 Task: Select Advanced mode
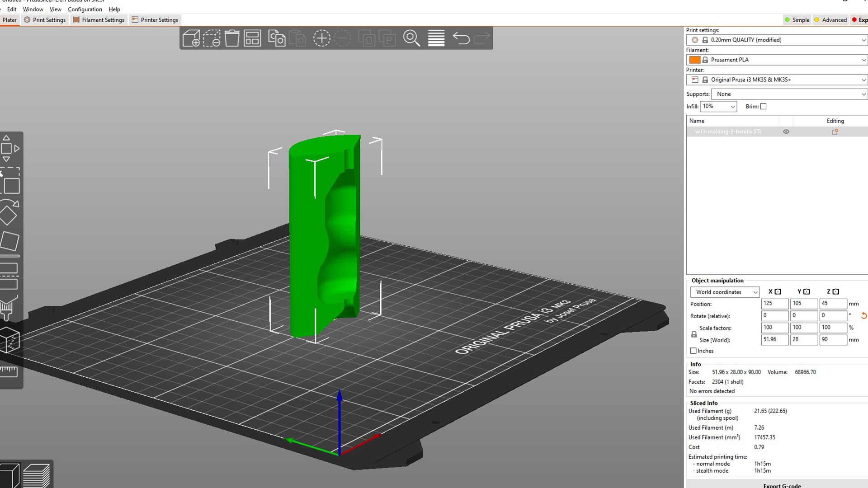(x=830, y=20)
